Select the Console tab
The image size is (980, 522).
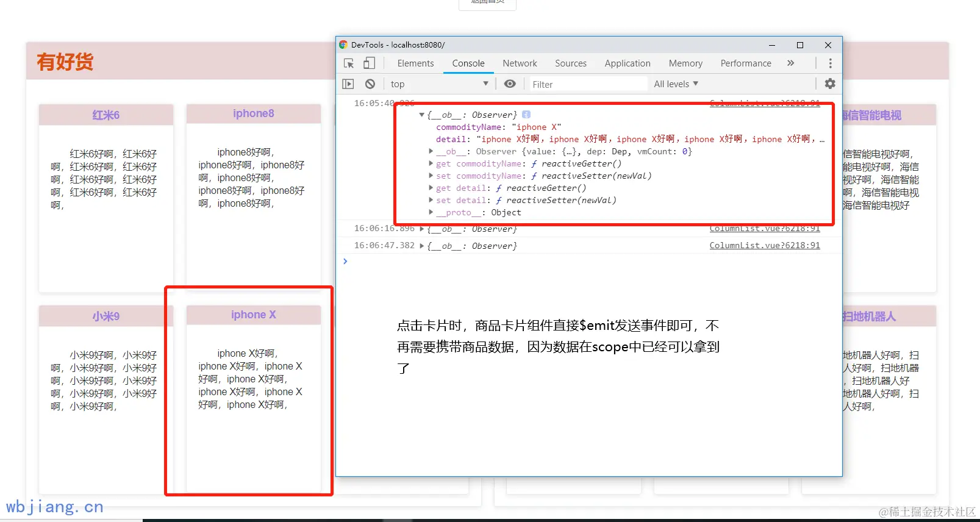point(468,63)
